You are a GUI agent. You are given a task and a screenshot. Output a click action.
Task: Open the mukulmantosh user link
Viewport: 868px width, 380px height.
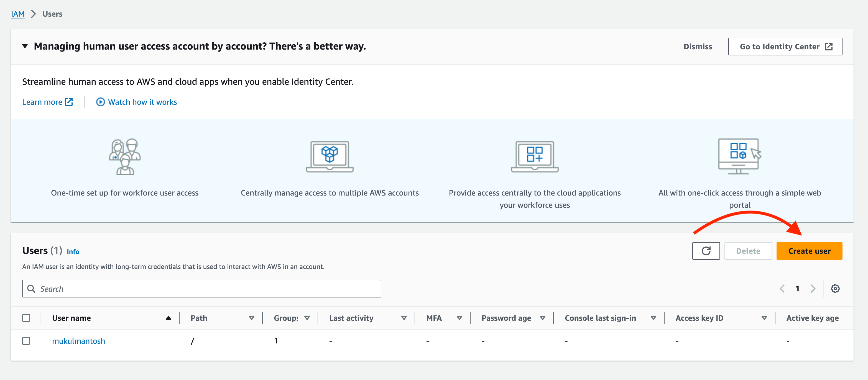pos(78,341)
